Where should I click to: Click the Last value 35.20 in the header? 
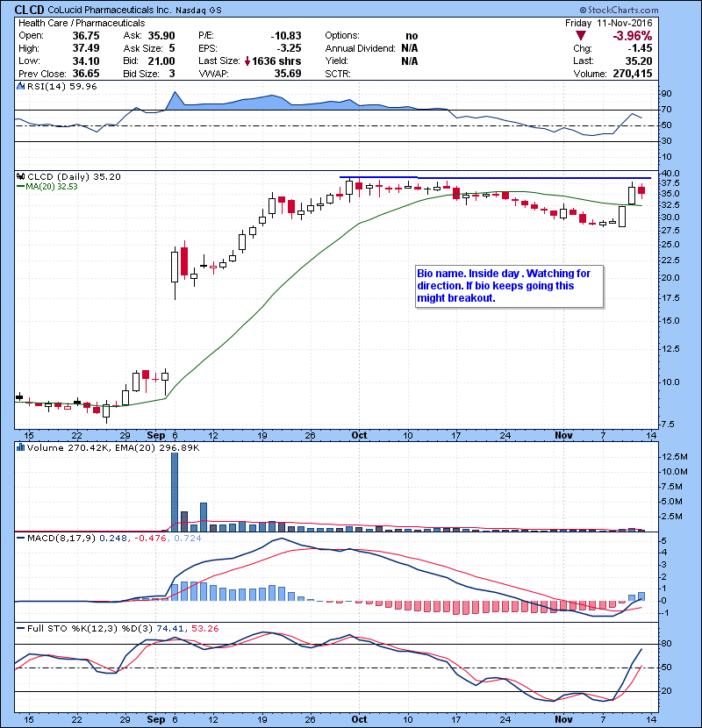(639, 61)
